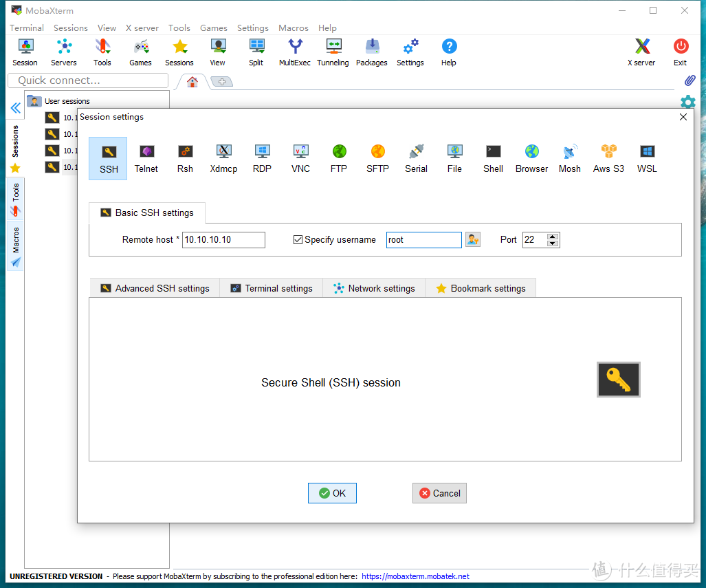Confirm session with OK button
The image size is (706, 588).
(x=332, y=493)
